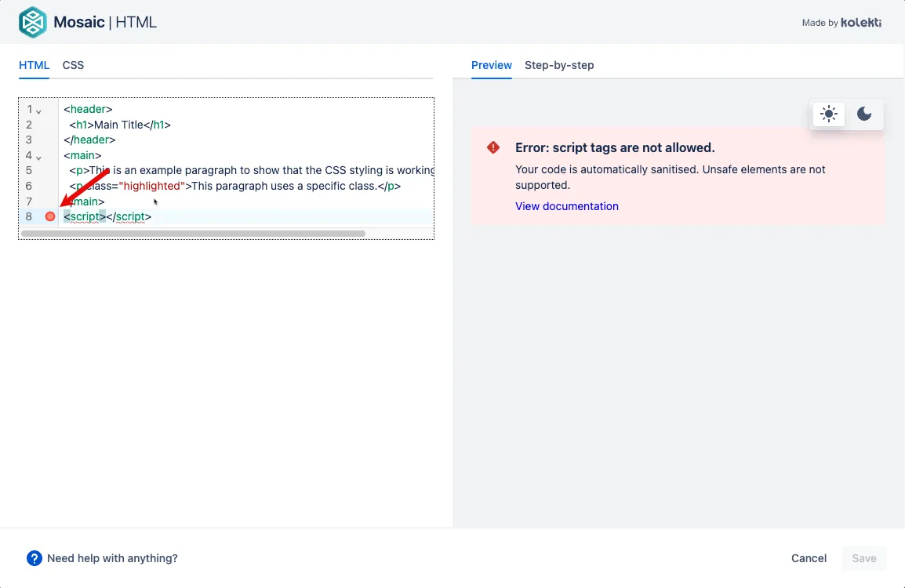Viewport: 905px width, 588px height.
Task: Switch preview to light mode sun icon
Action: 829,114
